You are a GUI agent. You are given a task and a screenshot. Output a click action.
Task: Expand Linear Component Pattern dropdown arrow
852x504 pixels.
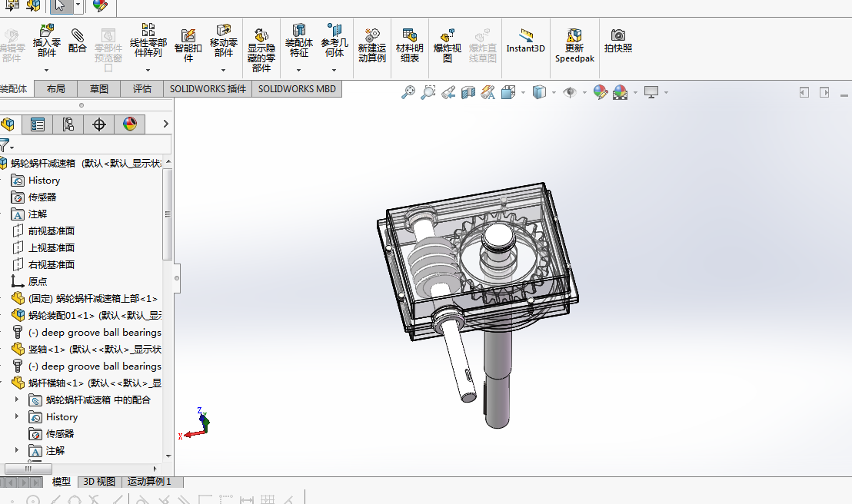click(148, 70)
